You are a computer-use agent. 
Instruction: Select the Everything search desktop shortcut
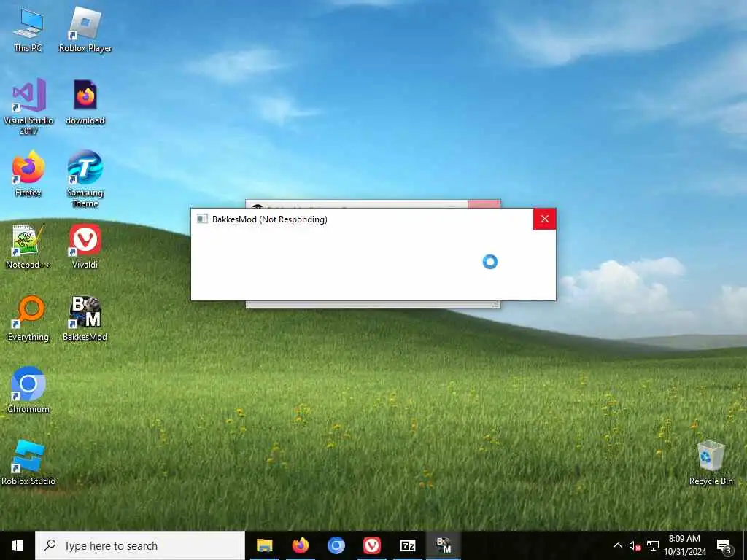pos(28,319)
